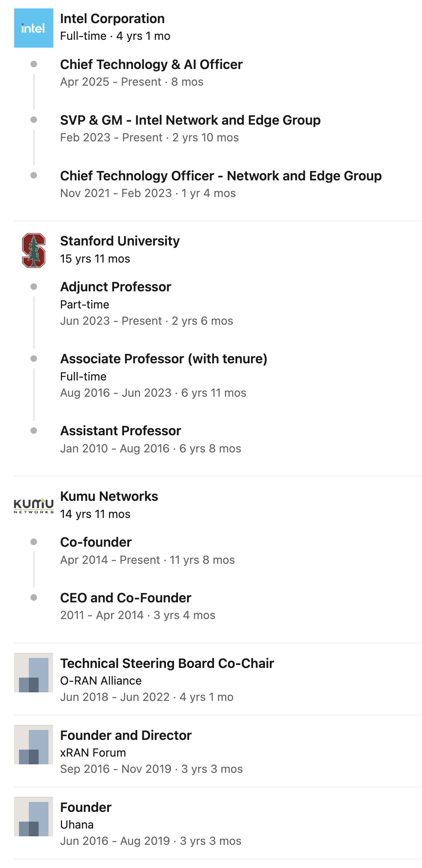Click the Uhana placeholder company logo
Image resolution: width=422 pixels, height=868 pixels.
33,817
